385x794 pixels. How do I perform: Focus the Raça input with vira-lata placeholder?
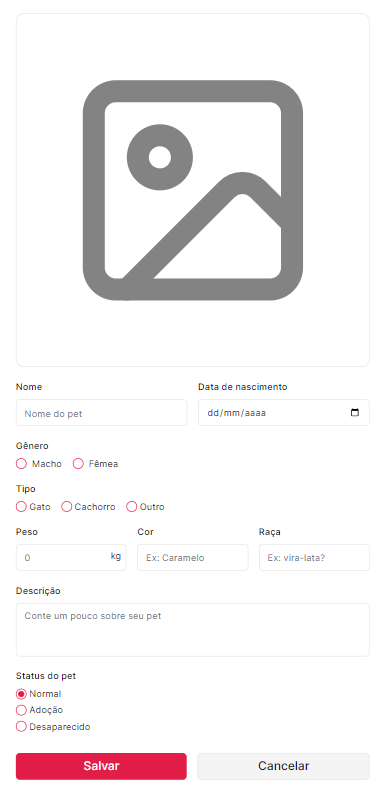(315, 558)
